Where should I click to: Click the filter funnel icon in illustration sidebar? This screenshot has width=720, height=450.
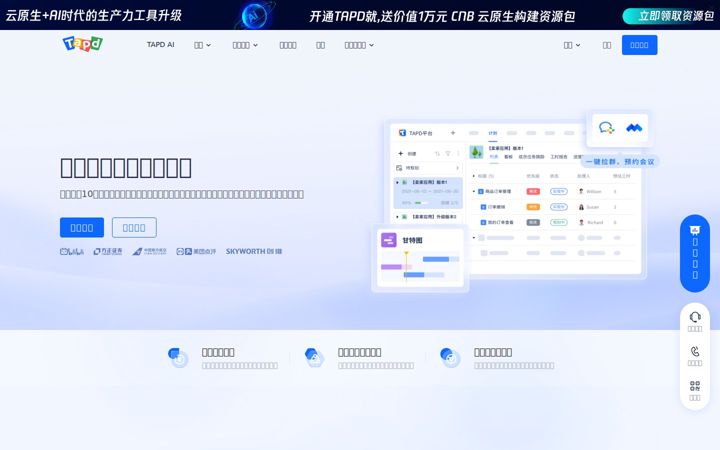(x=448, y=153)
